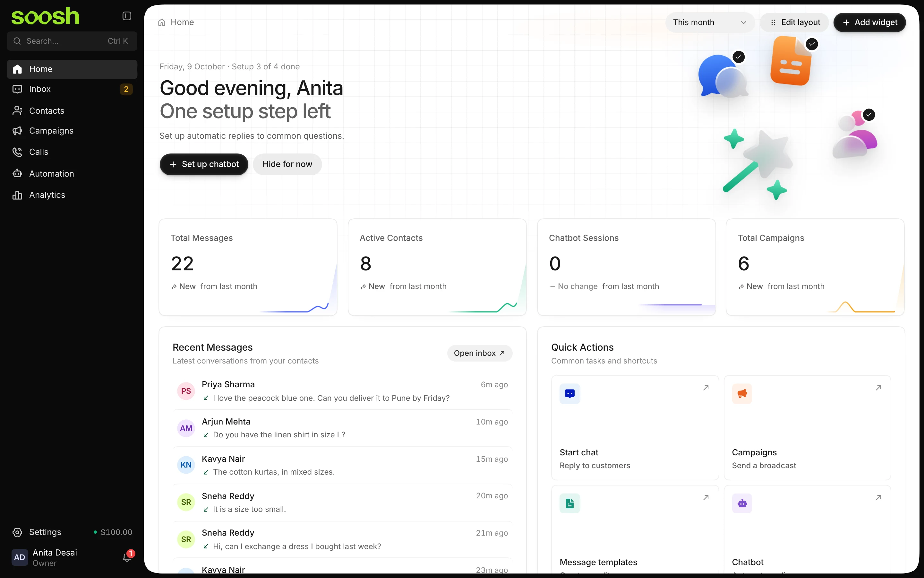The image size is (924, 578).
Task: Click the Active Contacts card
Action: (x=437, y=267)
